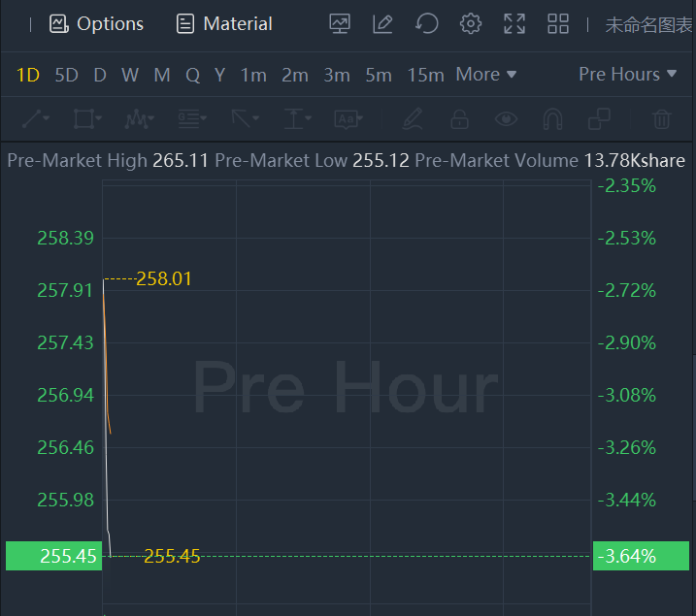Refresh the chart with the reload icon
Viewport: 696px width, 616px height.
tap(426, 24)
